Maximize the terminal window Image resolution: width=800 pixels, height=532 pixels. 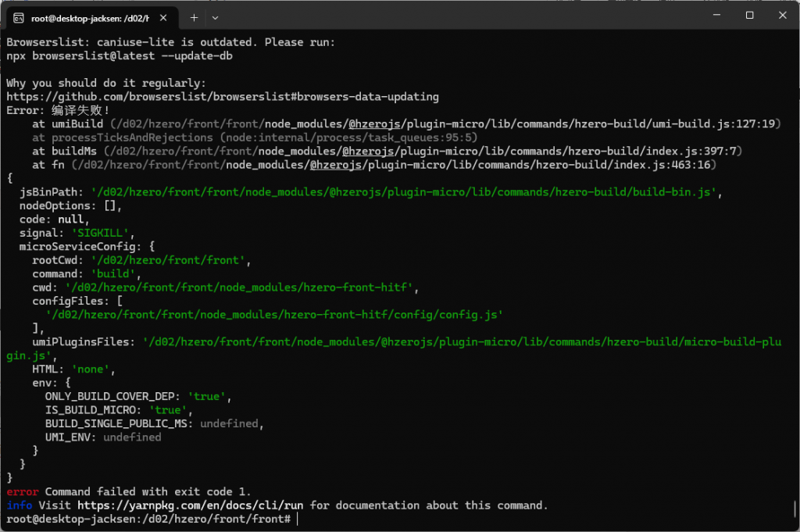click(x=749, y=16)
